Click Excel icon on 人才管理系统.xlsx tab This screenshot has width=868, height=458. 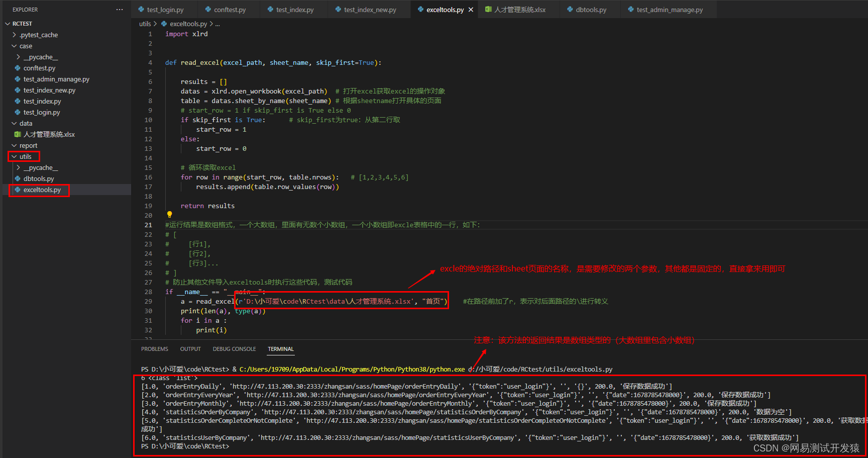[x=488, y=10]
